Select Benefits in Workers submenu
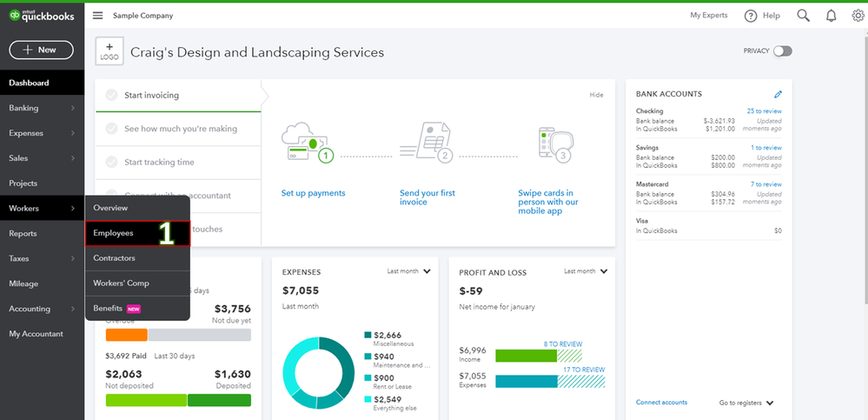The image size is (868, 420). (x=137, y=308)
